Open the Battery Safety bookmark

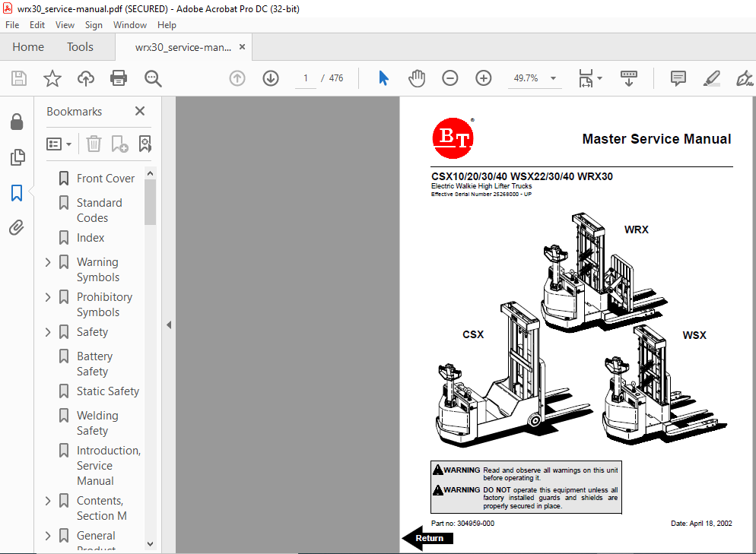click(x=94, y=364)
